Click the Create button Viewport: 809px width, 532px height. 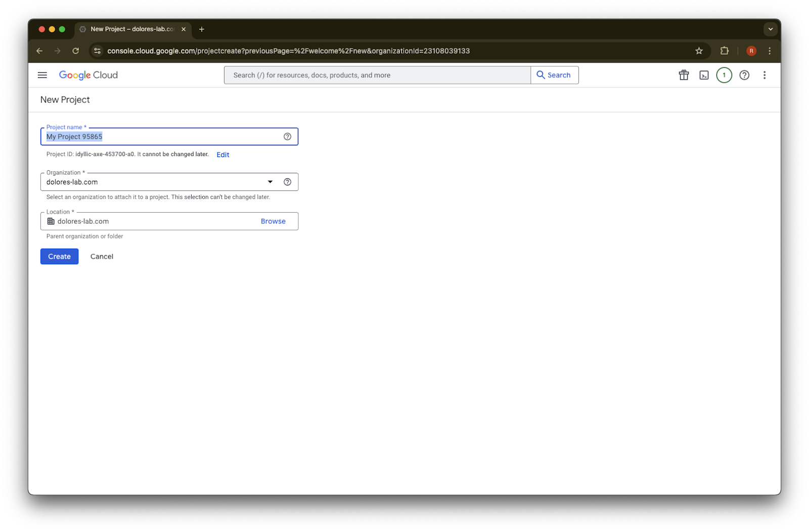pos(60,257)
